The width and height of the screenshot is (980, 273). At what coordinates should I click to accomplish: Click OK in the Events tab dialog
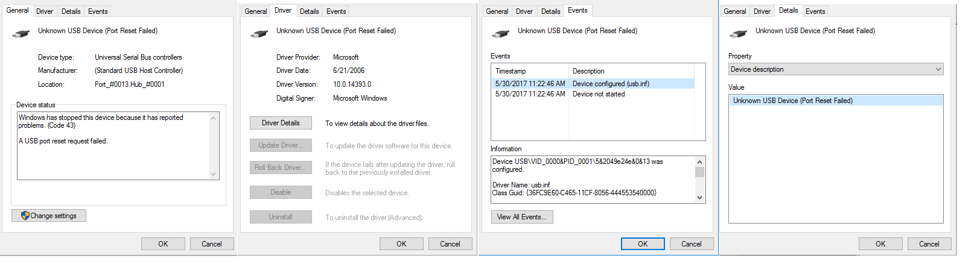pos(643,244)
